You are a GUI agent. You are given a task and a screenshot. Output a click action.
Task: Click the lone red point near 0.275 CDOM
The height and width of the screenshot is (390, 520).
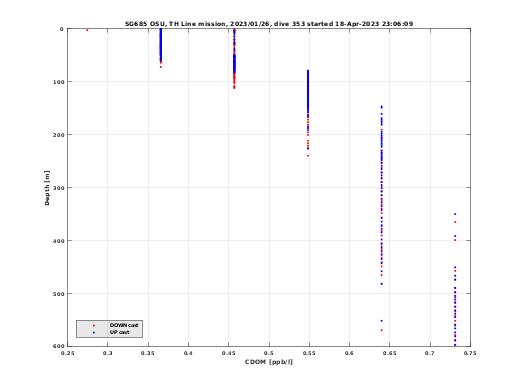click(87, 30)
